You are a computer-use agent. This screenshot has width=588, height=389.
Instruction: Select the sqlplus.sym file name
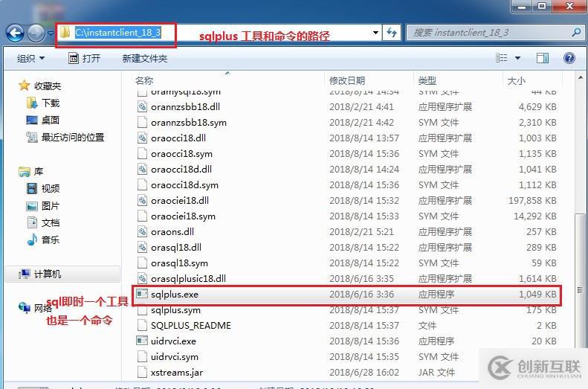pyautogui.click(x=175, y=310)
